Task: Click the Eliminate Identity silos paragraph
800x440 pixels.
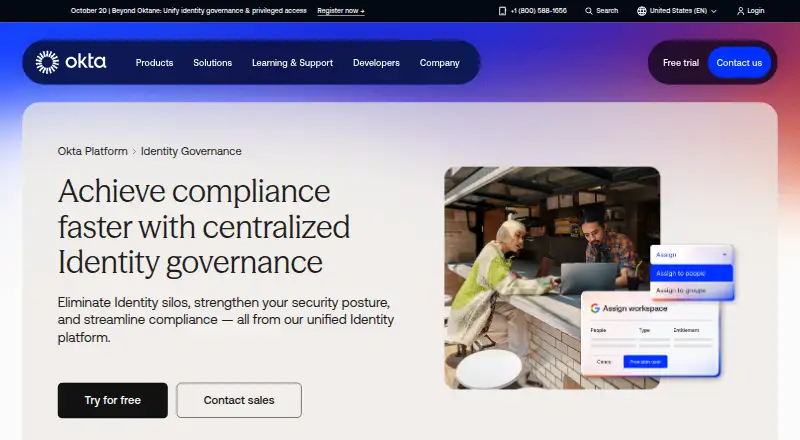Action: pyautogui.click(x=226, y=320)
